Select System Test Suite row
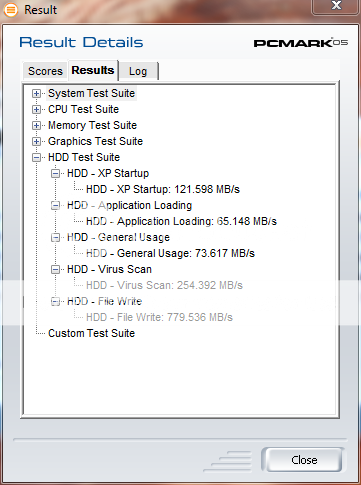Viewport: 361px width, 485px height. [91, 93]
